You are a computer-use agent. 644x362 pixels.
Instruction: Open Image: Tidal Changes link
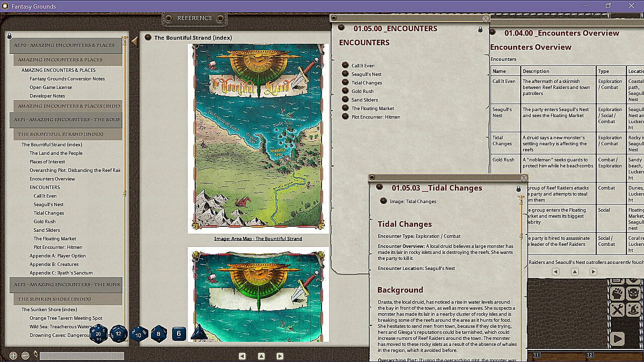coord(413,201)
